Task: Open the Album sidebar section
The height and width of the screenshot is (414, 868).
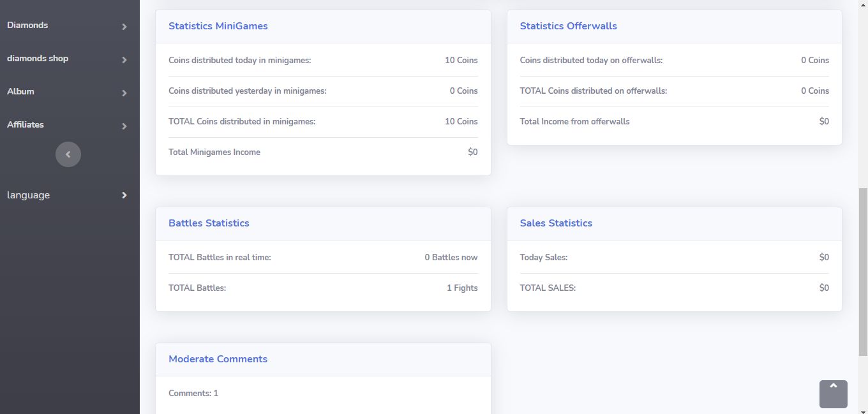Action: (x=20, y=92)
